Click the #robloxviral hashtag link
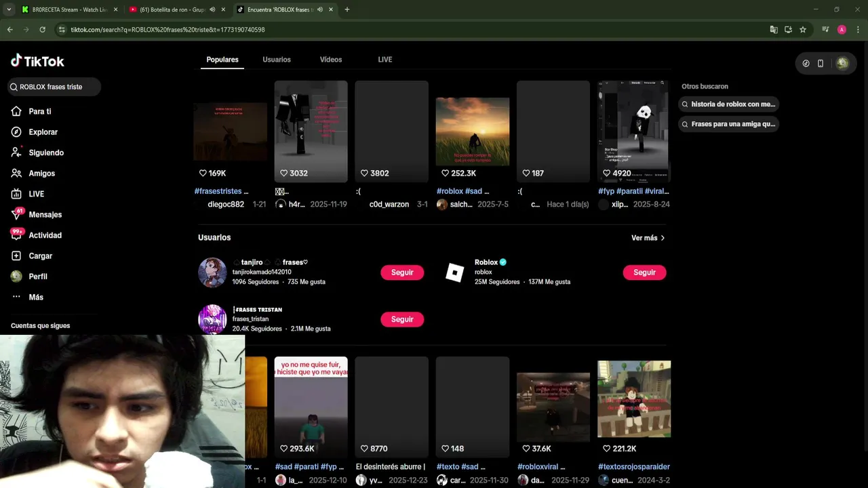The height and width of the screenshot is (488, 868). [538, 467]
